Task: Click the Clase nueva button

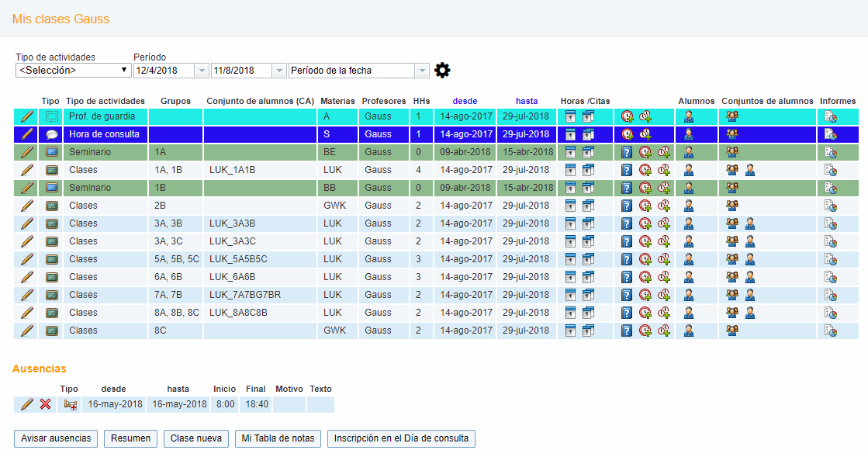Action: tap(196, 438)
